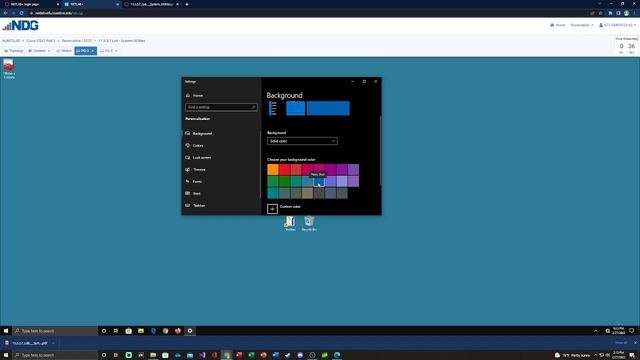Click the host Windows Start button

[x=6, y=356]
